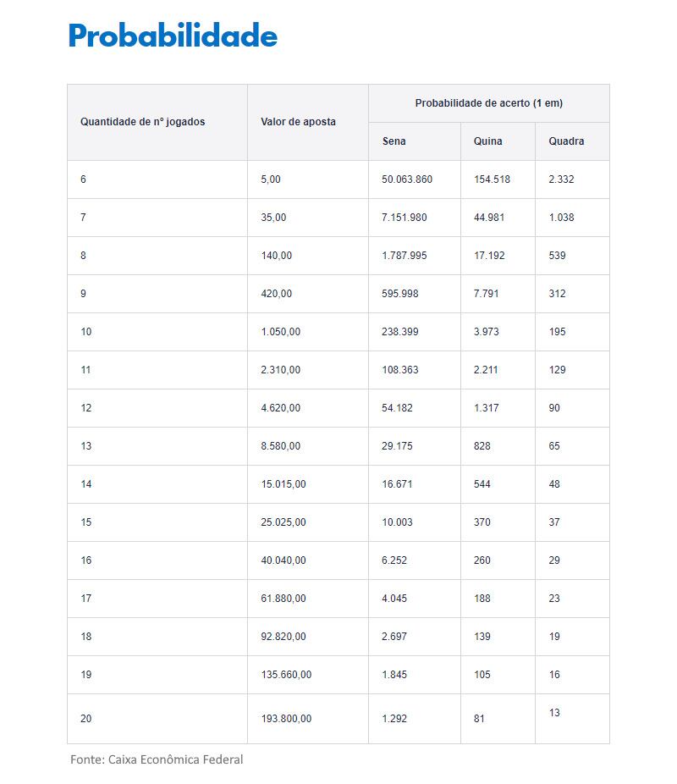677x784 pixels.
Task: Select the bet value 35,00 cell
Action: pyautogui.click(x=273, y=218)
